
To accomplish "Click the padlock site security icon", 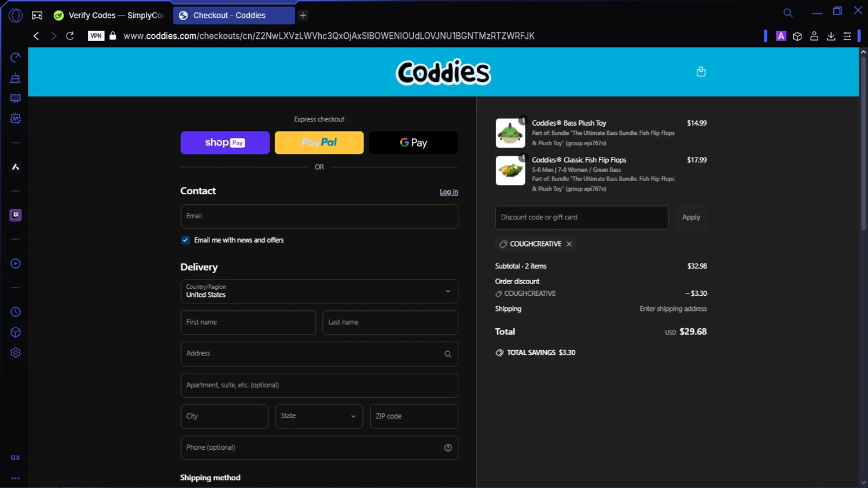I will (113, 36).
